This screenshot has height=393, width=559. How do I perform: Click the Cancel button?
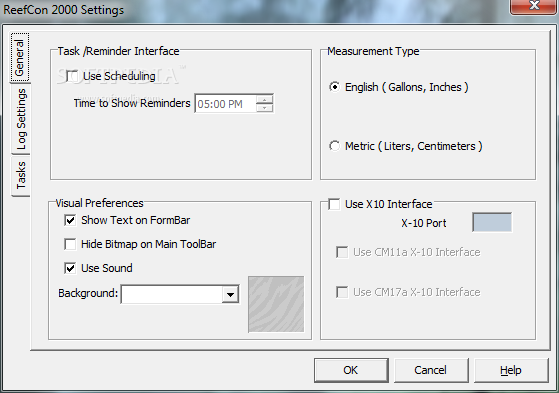[x=431, y=370]
